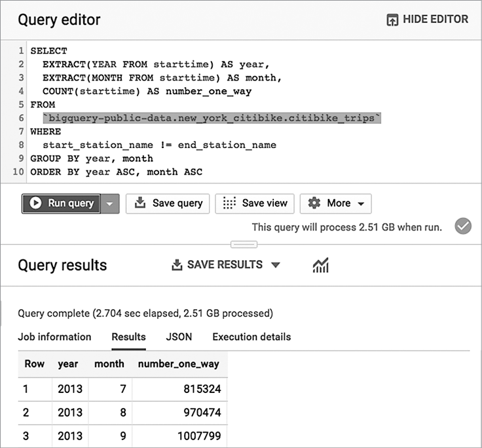
Task: Expand the Save Results dropdown arrow
Action: pyautogui.click(x=276, y=265)
